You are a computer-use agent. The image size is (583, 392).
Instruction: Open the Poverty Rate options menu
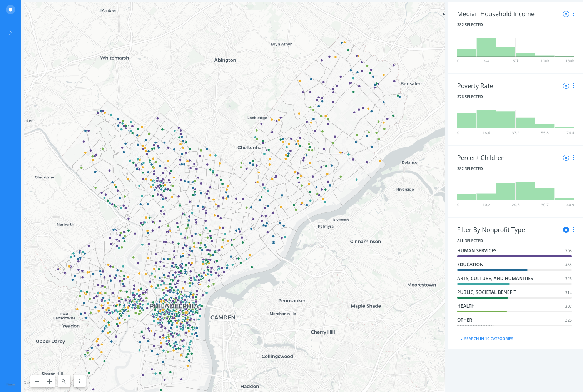[x=574, y=85]
